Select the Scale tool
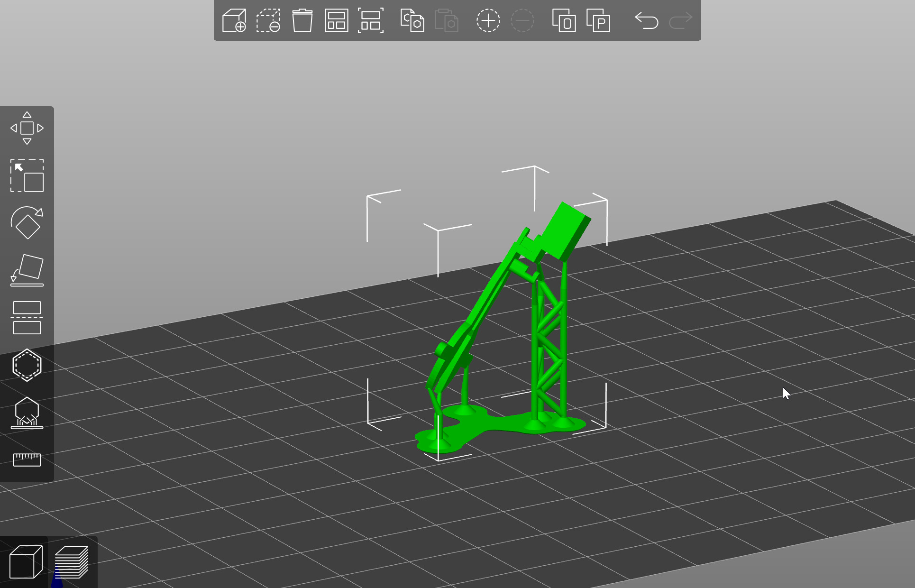Screen dimensions: 915x588 point(27,175)
